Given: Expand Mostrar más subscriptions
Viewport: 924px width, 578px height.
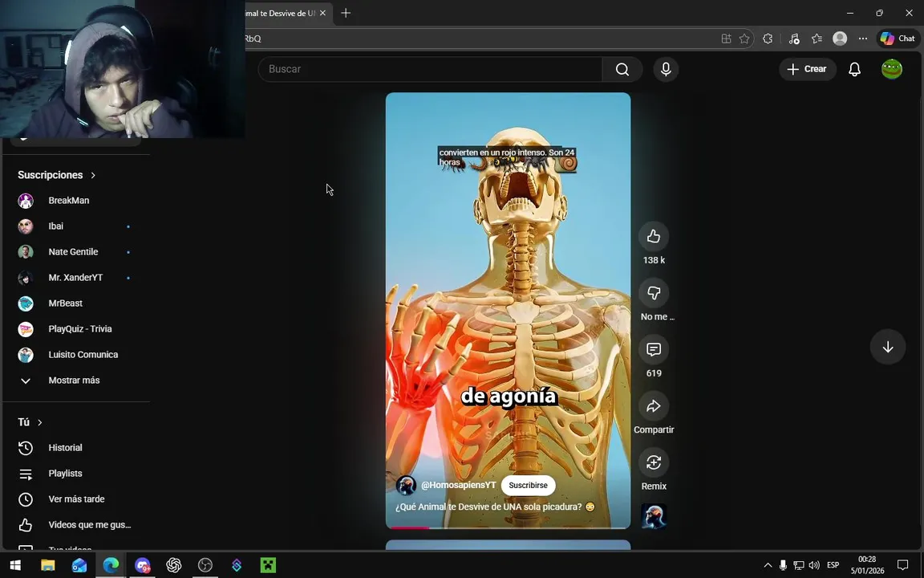Looking at the screenshot, I should click(75, 381).
